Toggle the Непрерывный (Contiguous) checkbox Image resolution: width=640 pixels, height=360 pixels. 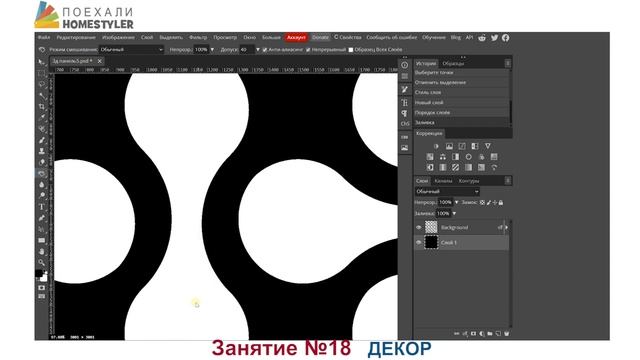tap(308, 50)
